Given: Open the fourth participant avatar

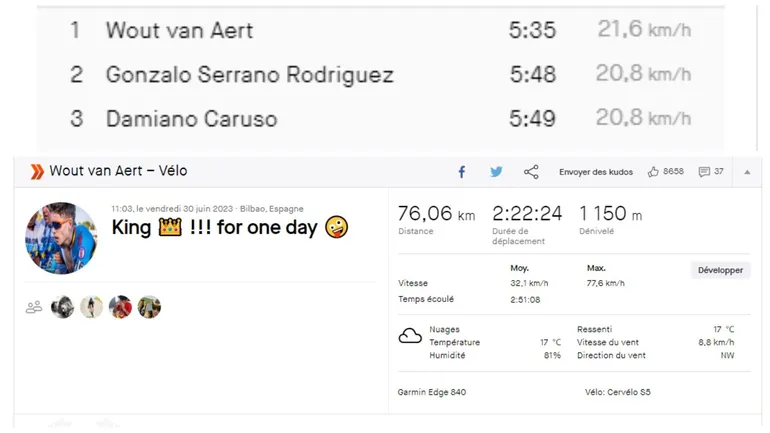Looking at the screenshot, I should [x=149, y=307].
